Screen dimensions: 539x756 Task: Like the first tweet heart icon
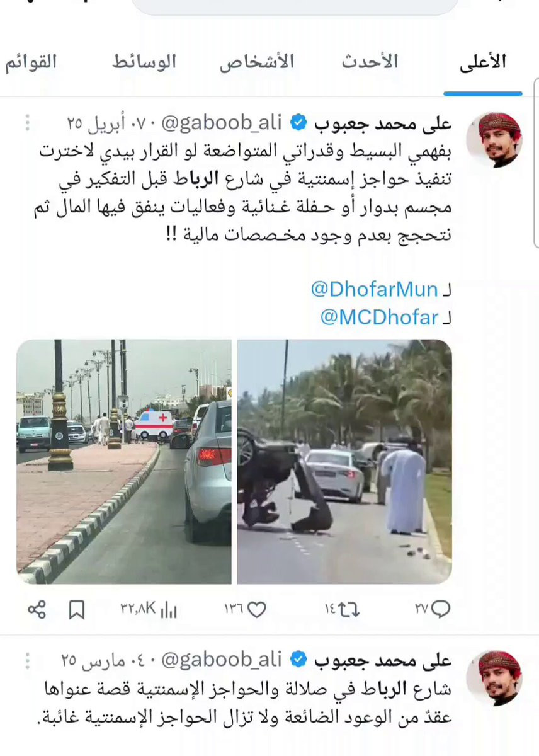point(257,609)
